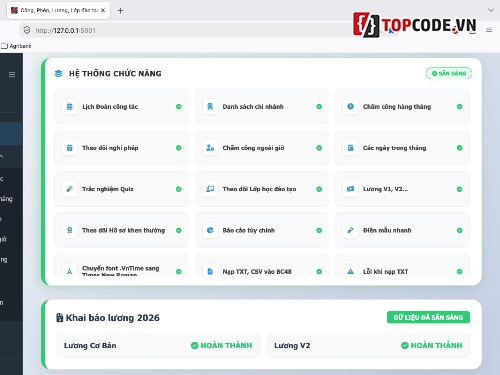Click green status dot on Báo cáo tùy chỉnh
This screenshot has height=375, width=500.
point(319,230)
